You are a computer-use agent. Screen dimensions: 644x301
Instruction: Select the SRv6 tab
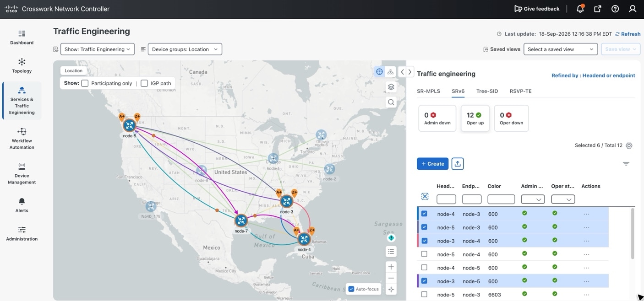[x=458, y=91]
